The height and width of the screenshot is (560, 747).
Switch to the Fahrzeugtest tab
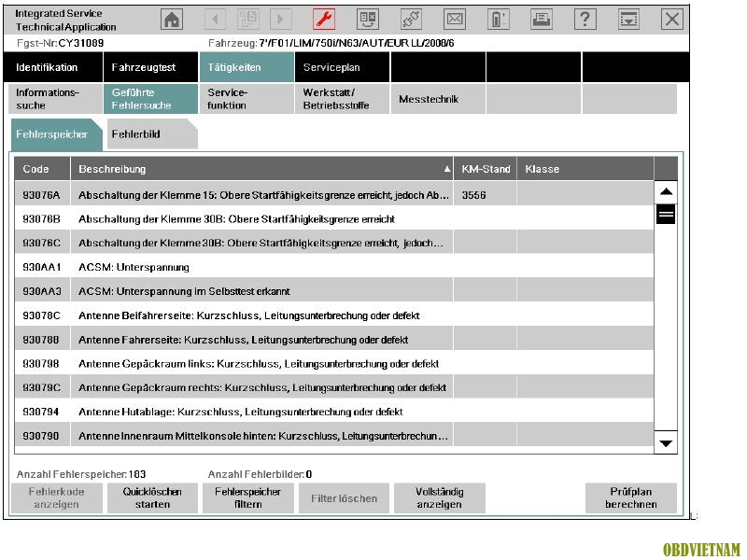point(150,67)
